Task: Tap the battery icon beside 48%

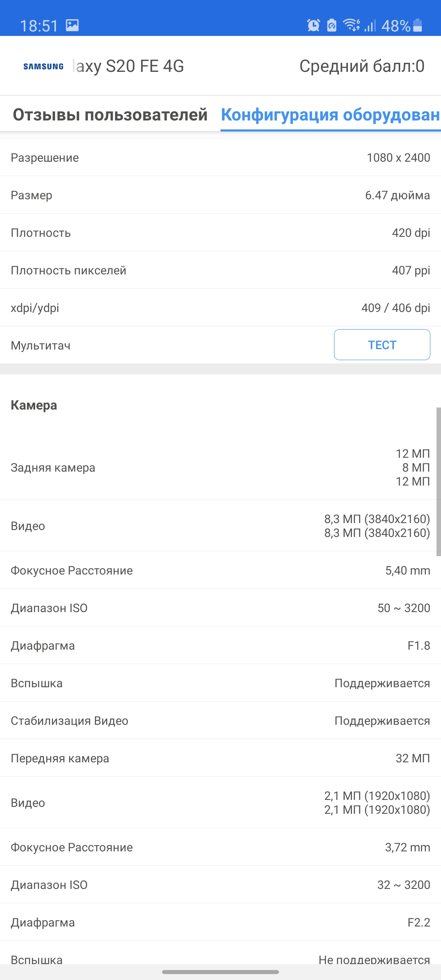Action: [417, 25]
